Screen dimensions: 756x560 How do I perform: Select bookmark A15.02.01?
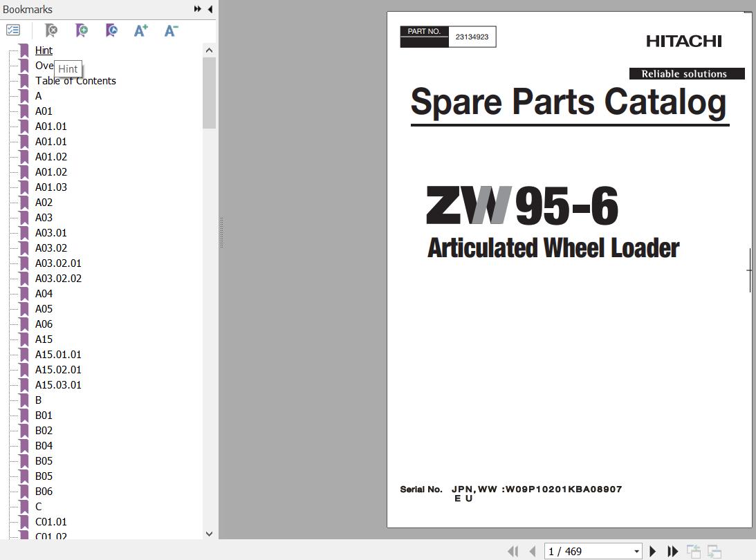[58, 370]
